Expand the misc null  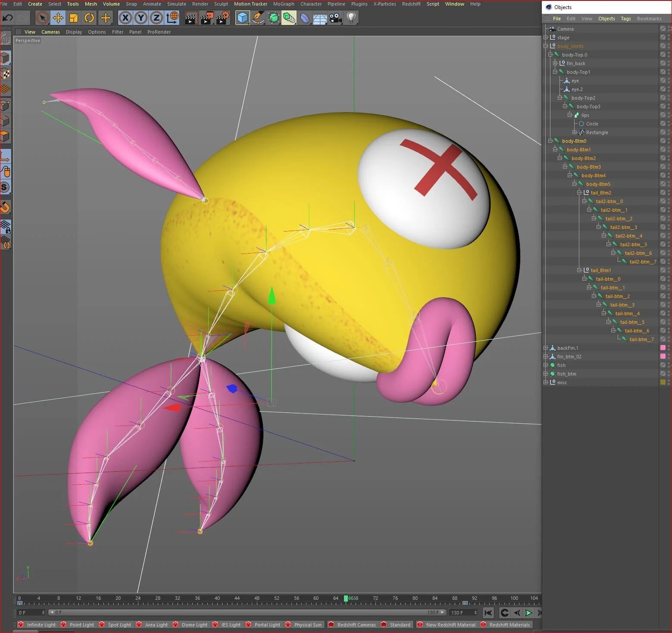[x=546, y=382]
